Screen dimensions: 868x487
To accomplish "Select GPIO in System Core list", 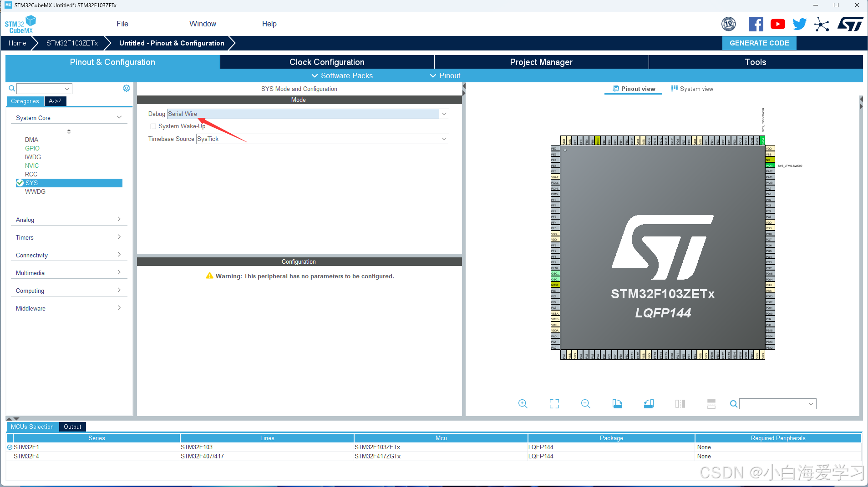I will pos(32,148).
